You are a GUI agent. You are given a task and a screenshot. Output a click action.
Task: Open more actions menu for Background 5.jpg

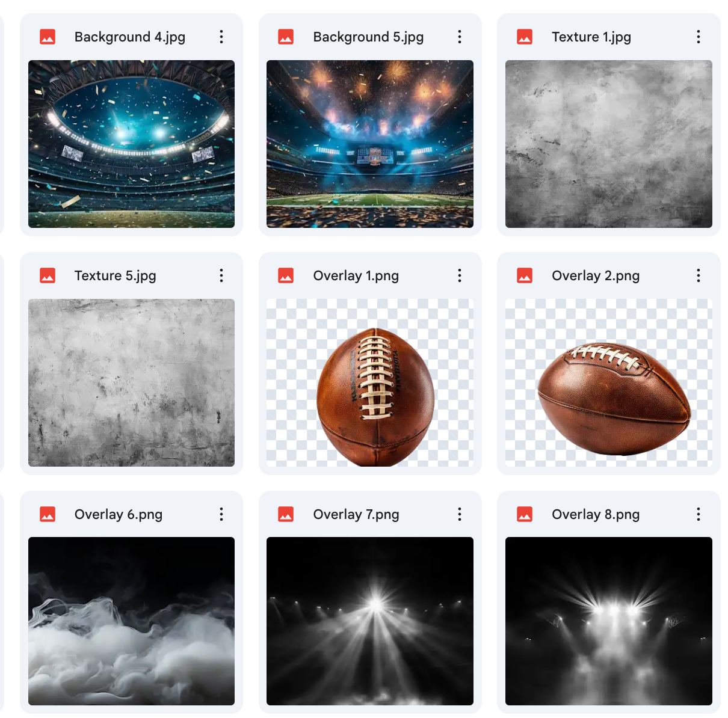point(460,37)
